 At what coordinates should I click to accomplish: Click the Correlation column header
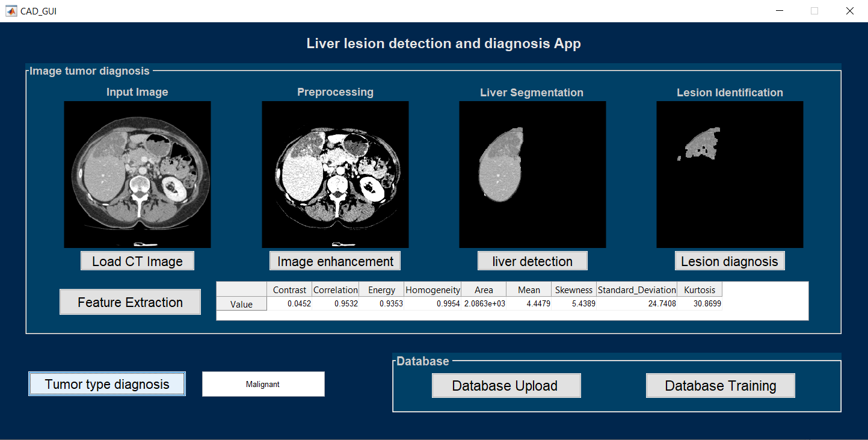pos(335,290)
